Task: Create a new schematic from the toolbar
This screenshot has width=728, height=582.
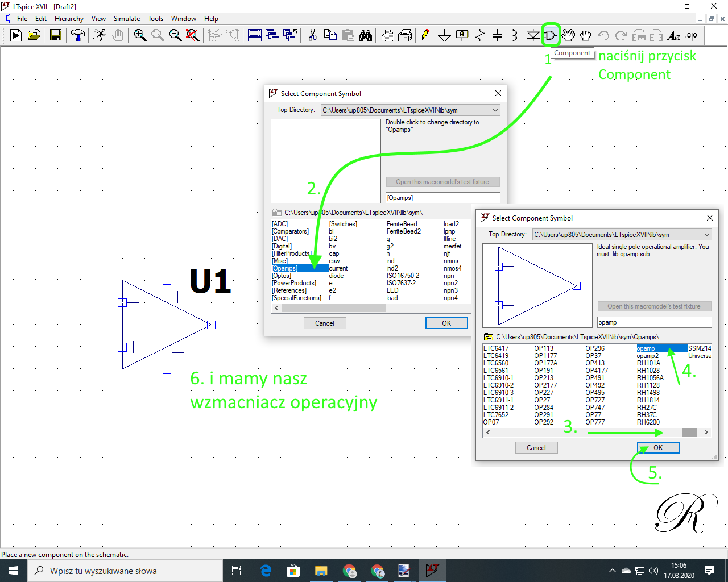Action: pos(16,35)
